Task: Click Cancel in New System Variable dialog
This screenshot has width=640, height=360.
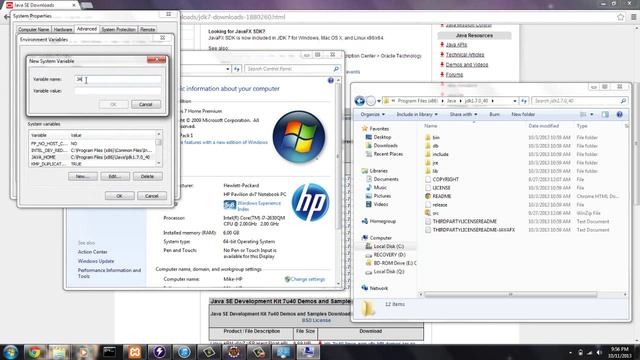Action: [146, 104]
